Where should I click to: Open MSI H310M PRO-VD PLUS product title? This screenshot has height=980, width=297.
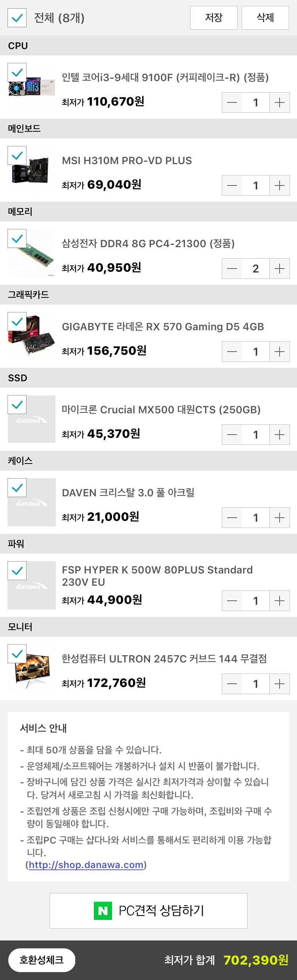127,161
